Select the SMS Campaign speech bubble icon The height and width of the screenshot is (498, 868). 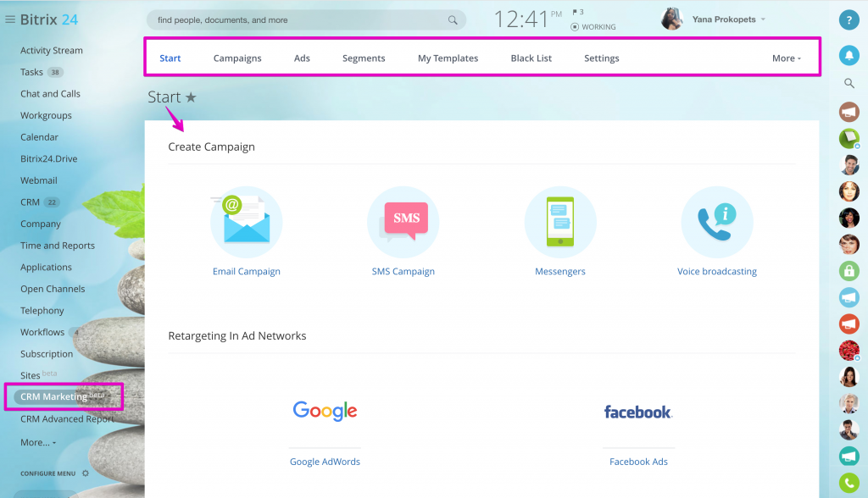403,222
